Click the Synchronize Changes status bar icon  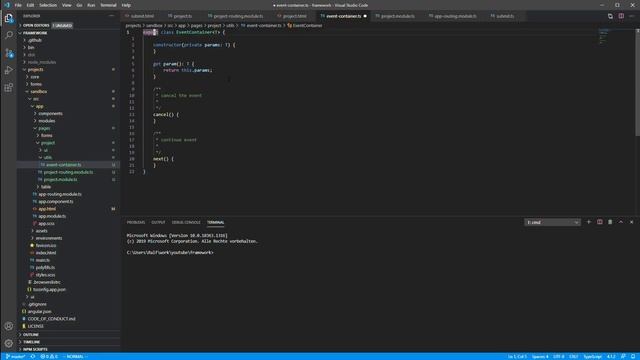point(33,356)
